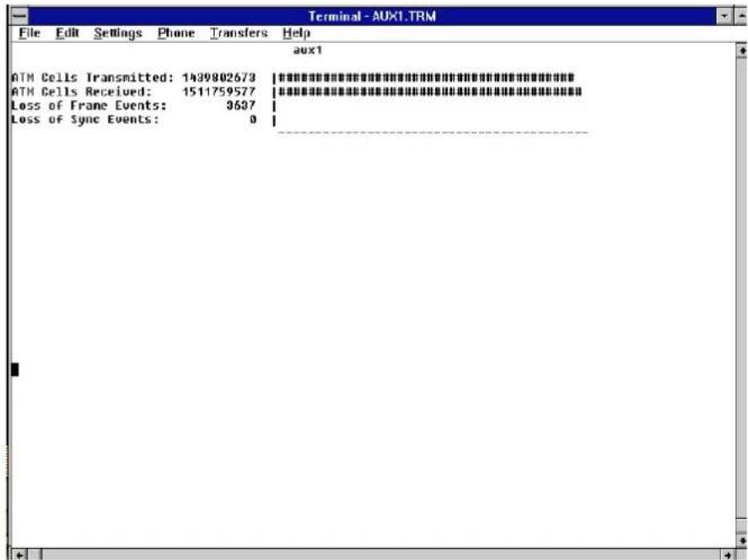Click the vertical scrollbar up arrow
Viewport: 748px width, 560px height.
(742, 50)
